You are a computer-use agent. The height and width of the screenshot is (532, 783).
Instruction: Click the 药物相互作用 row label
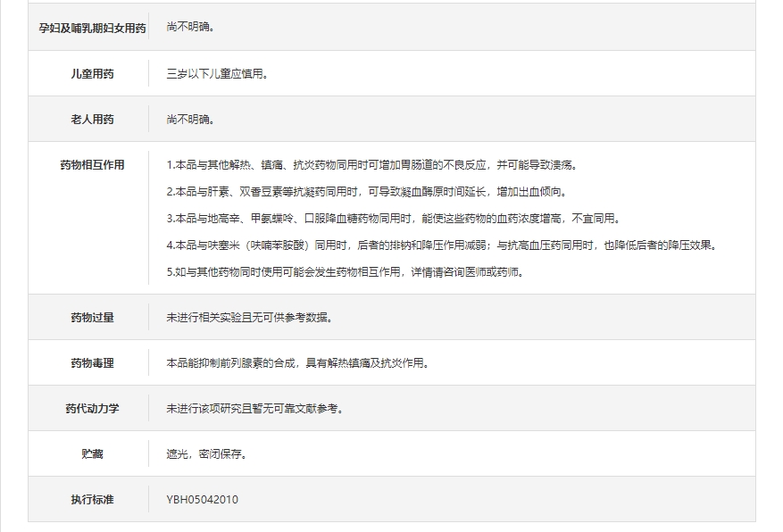[92, 165]
